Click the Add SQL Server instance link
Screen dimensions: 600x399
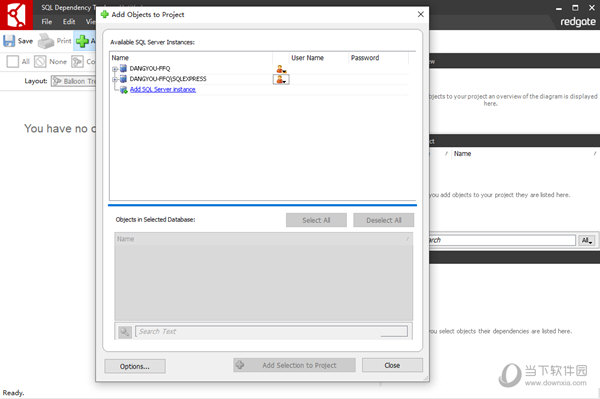click(163, 90)
